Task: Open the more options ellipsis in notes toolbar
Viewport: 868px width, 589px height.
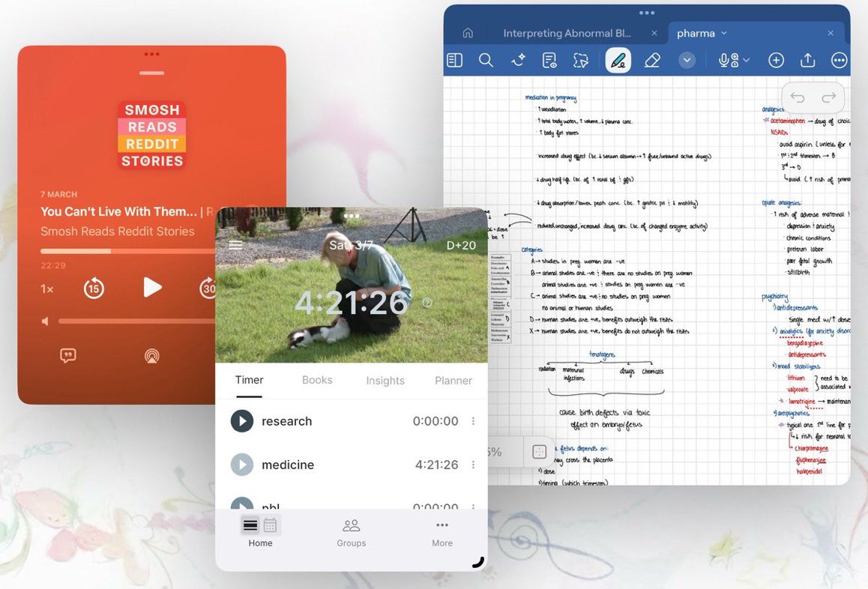Action: [840, 60]
